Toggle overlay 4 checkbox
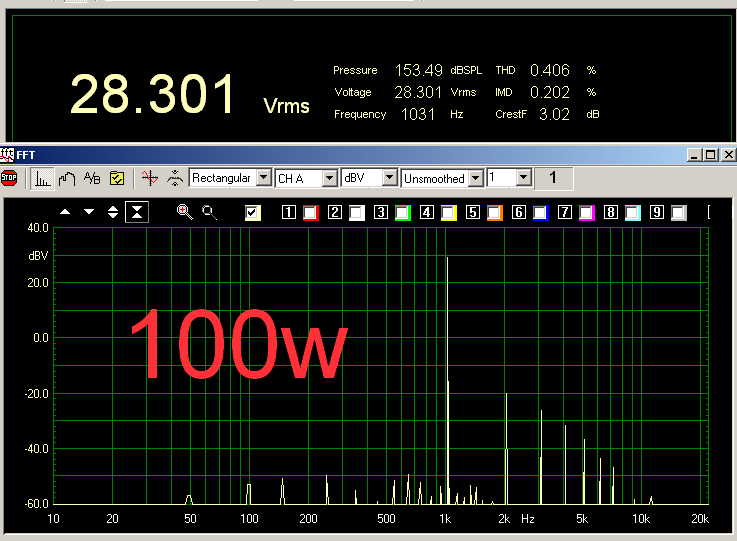This screenshot has height=541, width=737. pyautogui.click(x=427, y=212)
